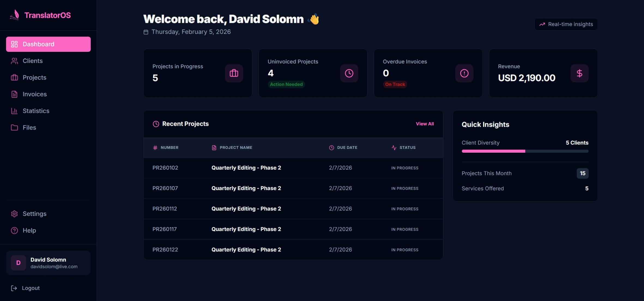Select the Statistics bar chart icon
Image resolution: width=644 pixels, height=301 pixels.
point(14,111)
